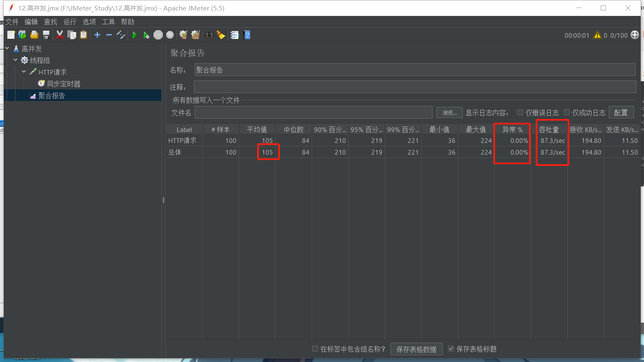Collapse the 线程组 tree node
Viewport: 644px width, 362px height.
coord(16,60)
